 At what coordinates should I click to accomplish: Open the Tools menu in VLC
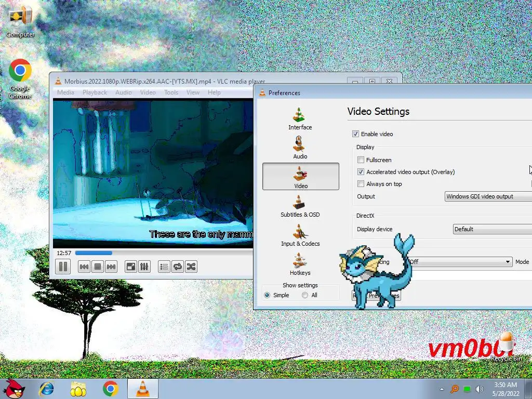click(x=171, y=92)
